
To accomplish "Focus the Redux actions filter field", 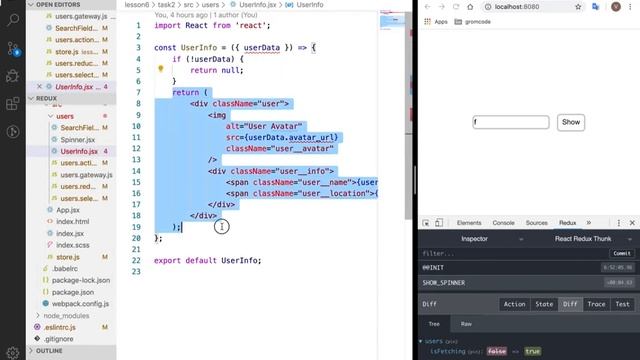I will click(x=513, y=253).
